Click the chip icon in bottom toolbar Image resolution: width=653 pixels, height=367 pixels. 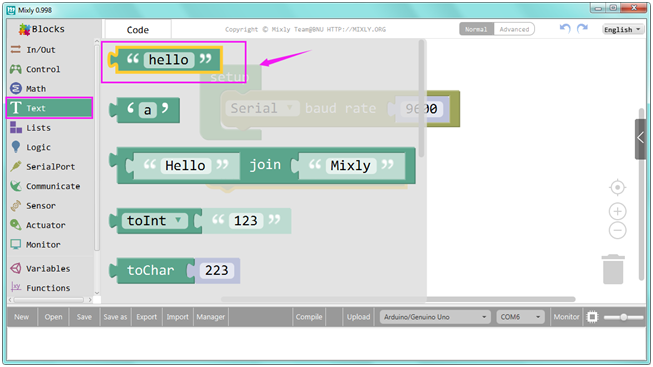(592, 317)
